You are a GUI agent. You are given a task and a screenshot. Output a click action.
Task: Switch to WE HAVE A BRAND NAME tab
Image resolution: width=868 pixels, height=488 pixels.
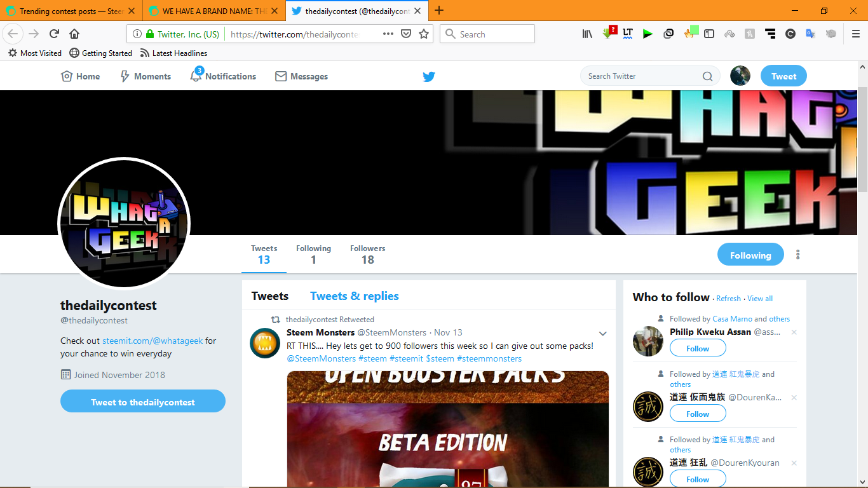coord(214,11)
